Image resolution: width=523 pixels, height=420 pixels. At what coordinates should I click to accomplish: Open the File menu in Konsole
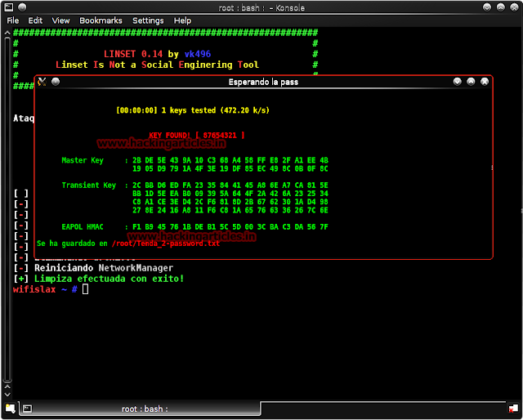coord(13,20)
